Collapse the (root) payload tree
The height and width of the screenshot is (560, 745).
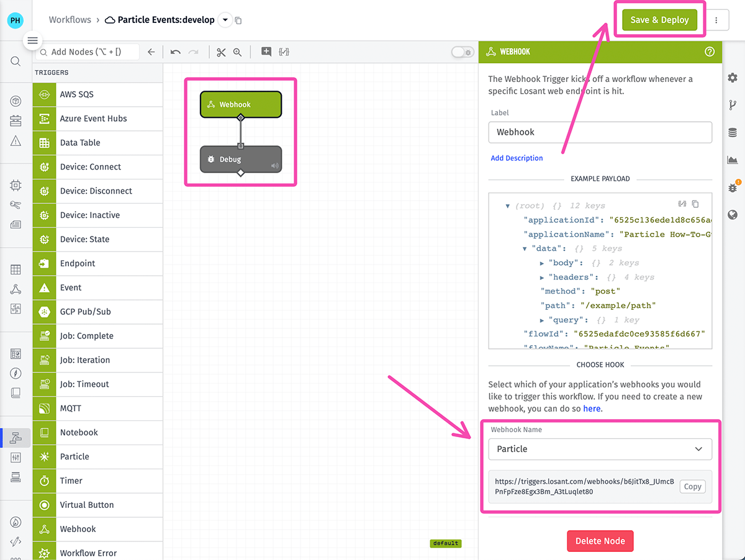(508, 206)
